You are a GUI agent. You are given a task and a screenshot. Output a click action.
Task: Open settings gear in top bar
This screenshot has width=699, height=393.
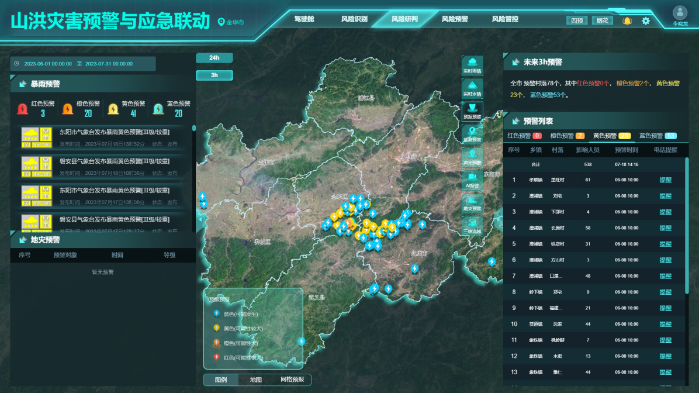[646, 21]
